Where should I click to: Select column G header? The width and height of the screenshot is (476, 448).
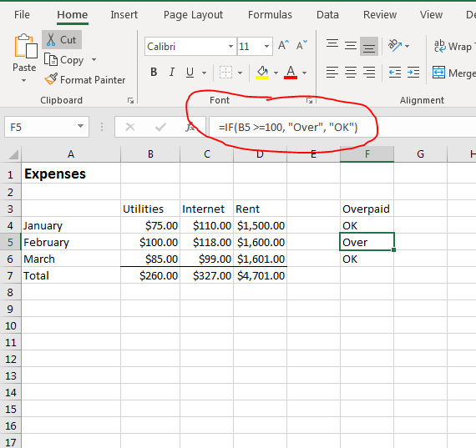[420, 154]
